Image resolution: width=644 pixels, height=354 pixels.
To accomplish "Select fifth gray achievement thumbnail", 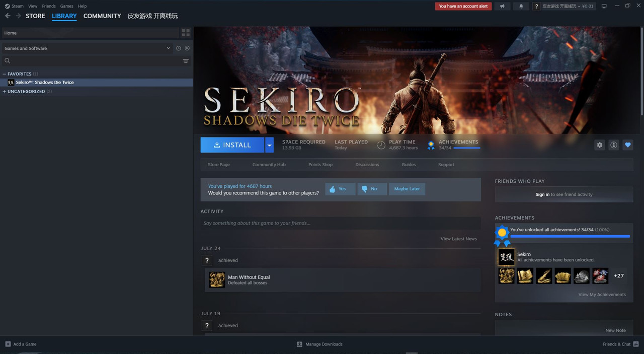I will pyautogui.click(x=582, y=276).
